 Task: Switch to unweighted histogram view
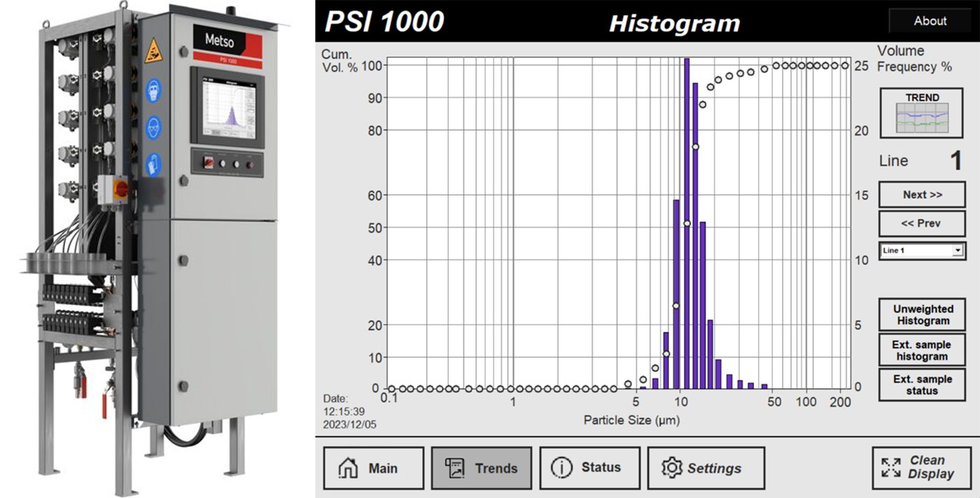click(x=921, y=315)
